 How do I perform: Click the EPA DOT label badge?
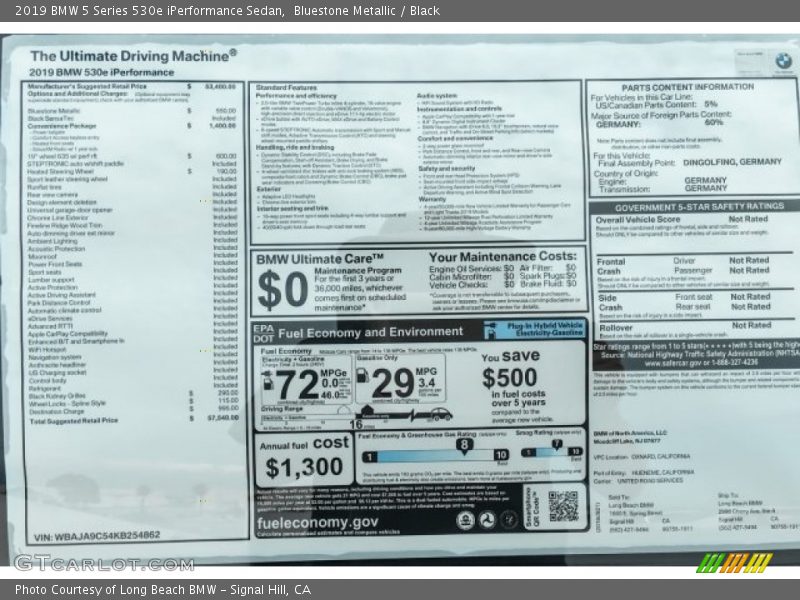click(x=263, y=334)
